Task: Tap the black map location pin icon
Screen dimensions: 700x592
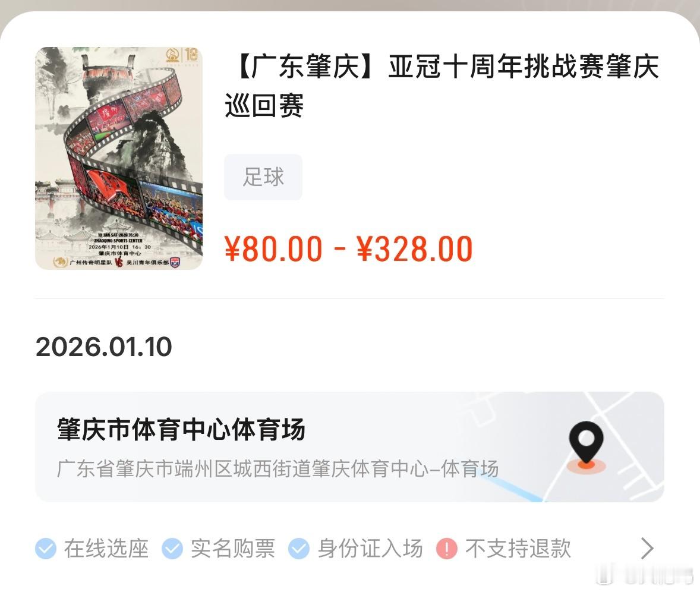Action: (x=586, y=443)
